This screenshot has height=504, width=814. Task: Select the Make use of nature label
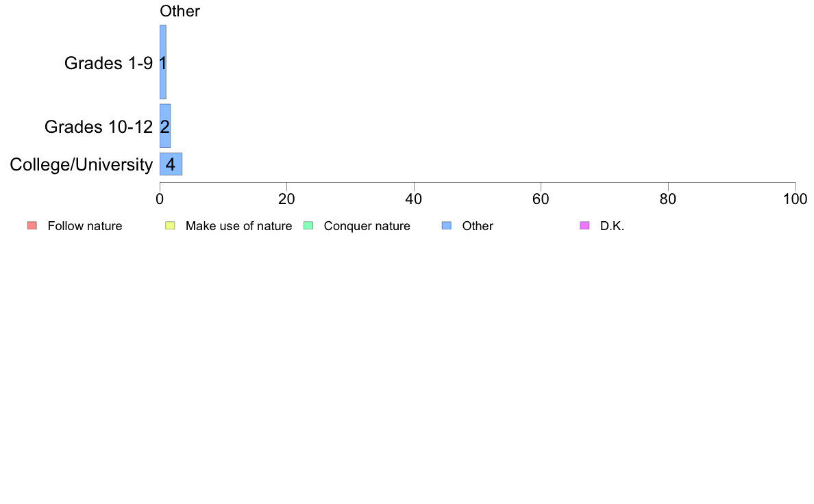[x=239, y=226]
